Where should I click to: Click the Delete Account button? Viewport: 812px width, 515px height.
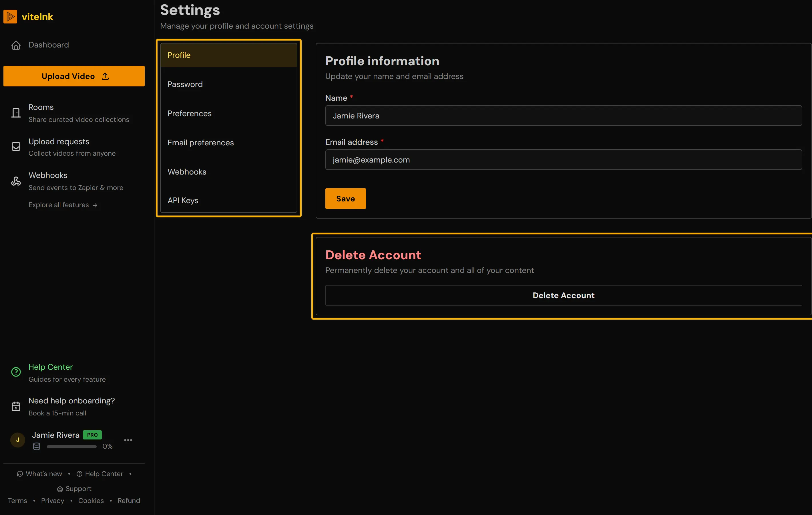coord(564,295)
